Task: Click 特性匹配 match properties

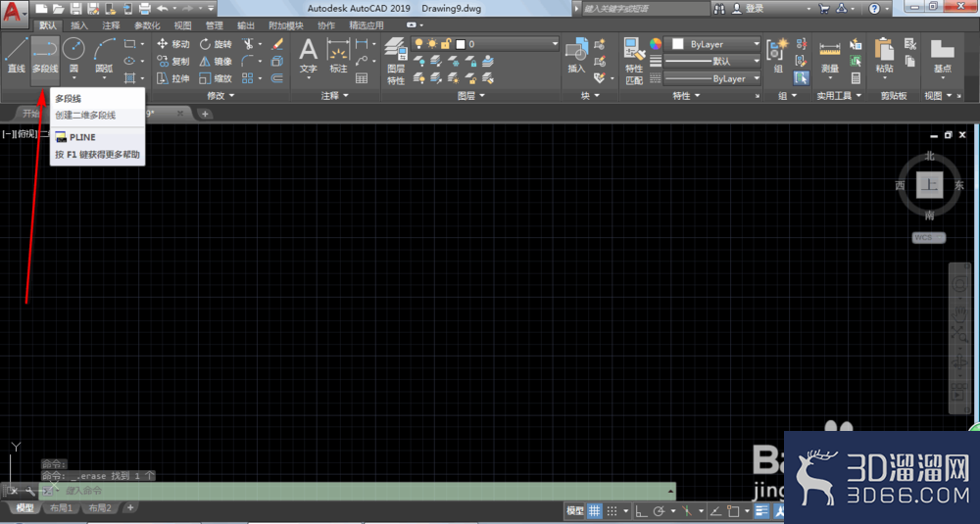Action: coord(634,61)
